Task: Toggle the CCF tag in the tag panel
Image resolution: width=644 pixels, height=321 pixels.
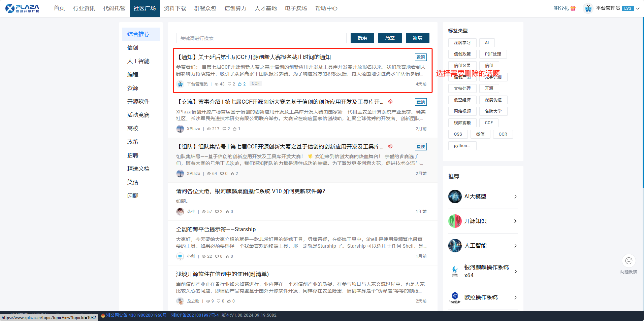Action: click(488, 123)
